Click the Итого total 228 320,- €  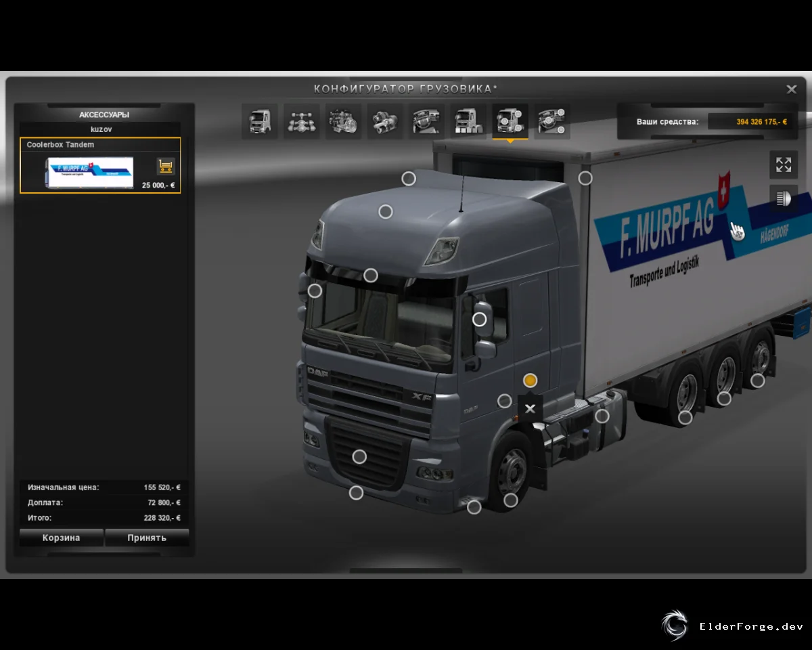162,518
